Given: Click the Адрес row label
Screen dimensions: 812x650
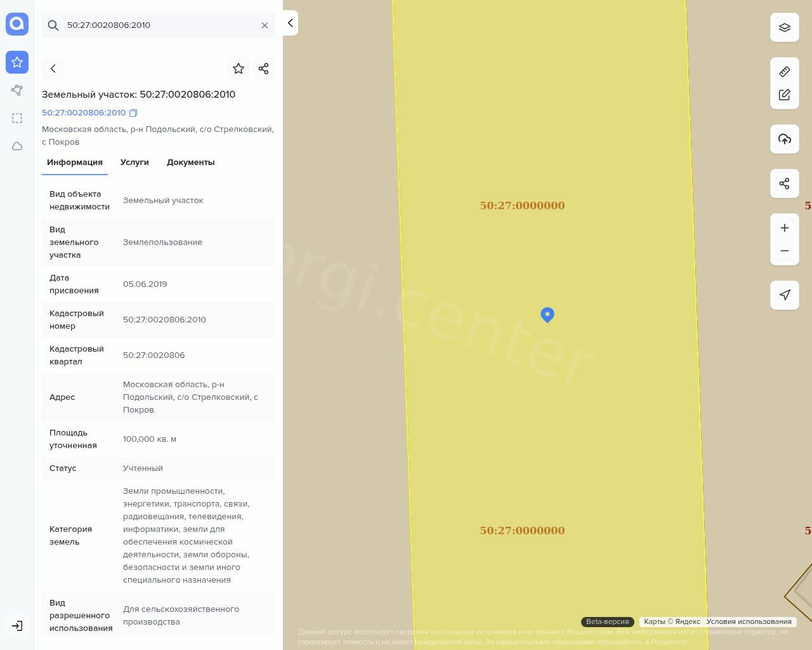Looking at the screenshot, I should (x=62, y=397).
